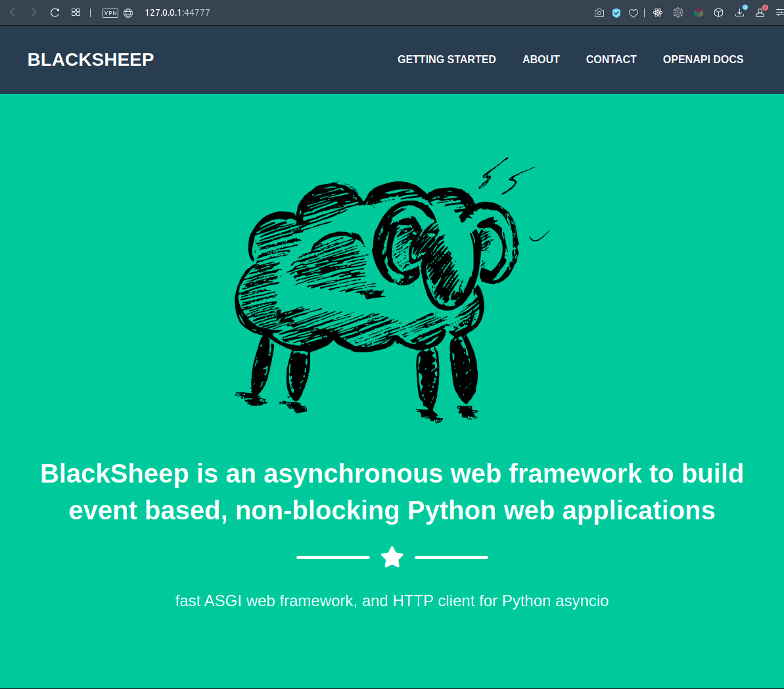The image size is (784, 689).
Task: Open the blue shield privacy protection icon
Action: click(616, 13)
